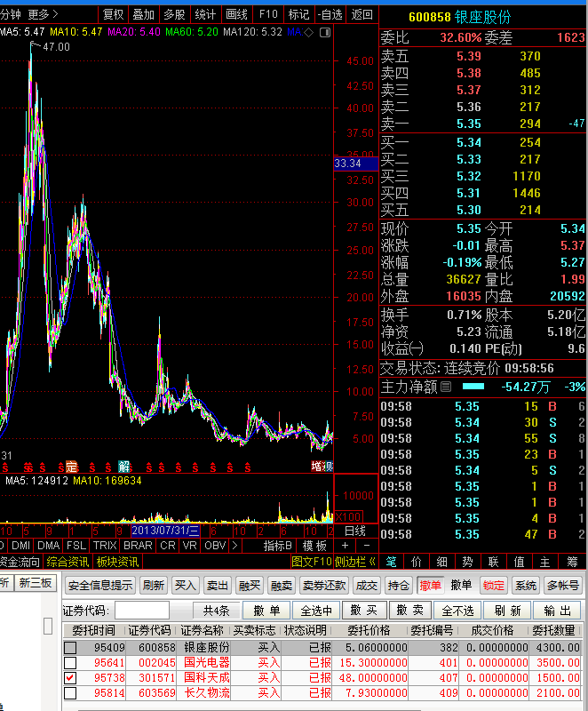This screenshot has width=588, height=711.
Task: Click the plus icon to zoom chart in
Action: (345, 546)
